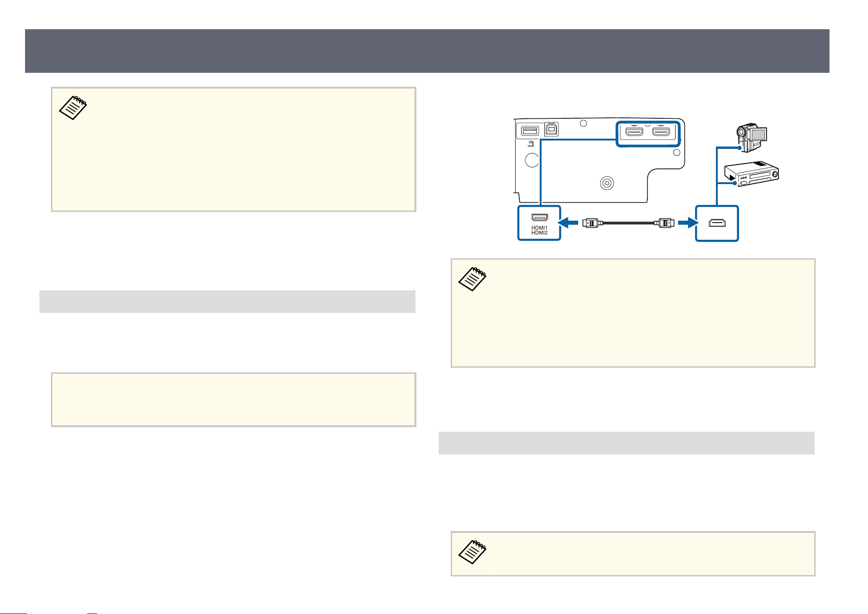Click the right HDMI port in highlighted group
This screenshot has height=614, width=868.
pos(661,132)
